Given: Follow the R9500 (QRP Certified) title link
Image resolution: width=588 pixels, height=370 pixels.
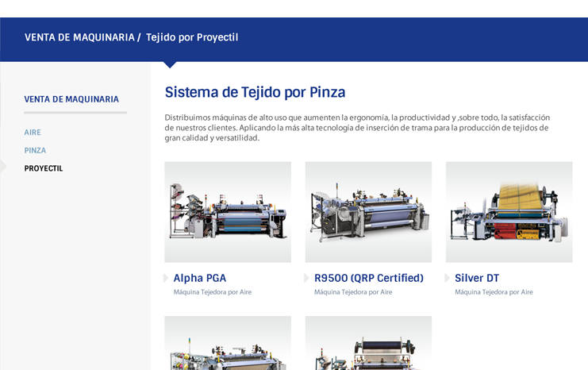Looking at the screenshot, I should [x=369, y=278].
